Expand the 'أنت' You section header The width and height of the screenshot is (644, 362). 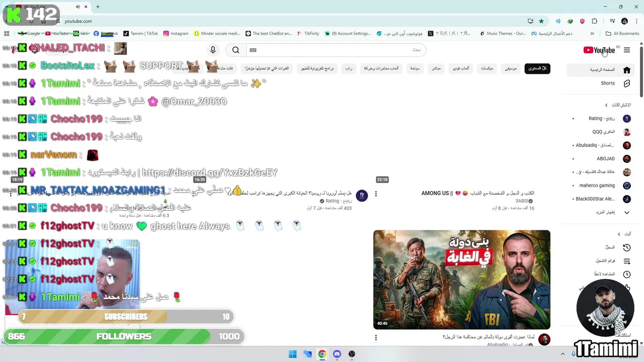[624, 234]
